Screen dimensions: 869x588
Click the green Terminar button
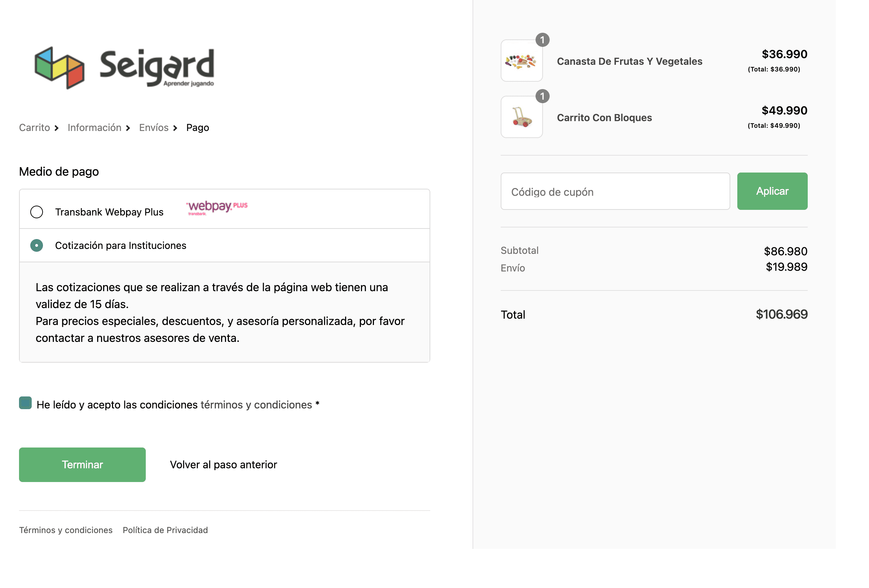(x=82, y=465)
